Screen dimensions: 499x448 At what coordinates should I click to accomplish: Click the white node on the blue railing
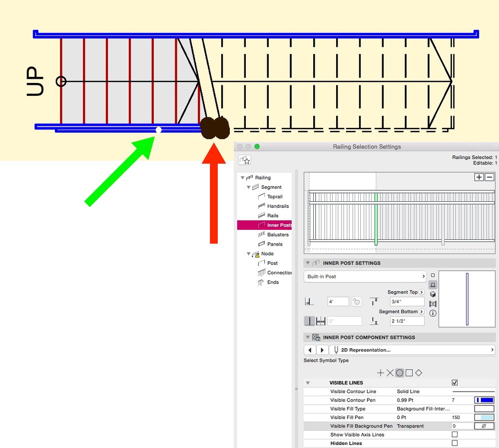[158, 130]
